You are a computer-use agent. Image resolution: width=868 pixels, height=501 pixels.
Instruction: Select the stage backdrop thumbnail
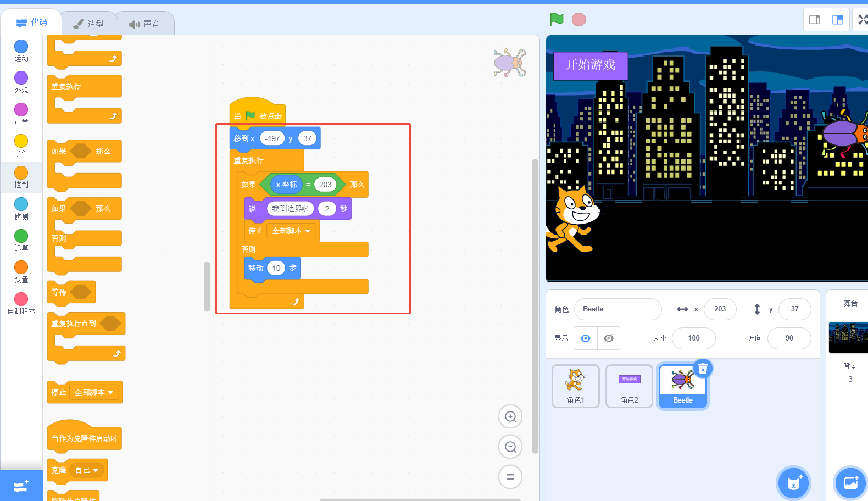click(x=848, y=337)
